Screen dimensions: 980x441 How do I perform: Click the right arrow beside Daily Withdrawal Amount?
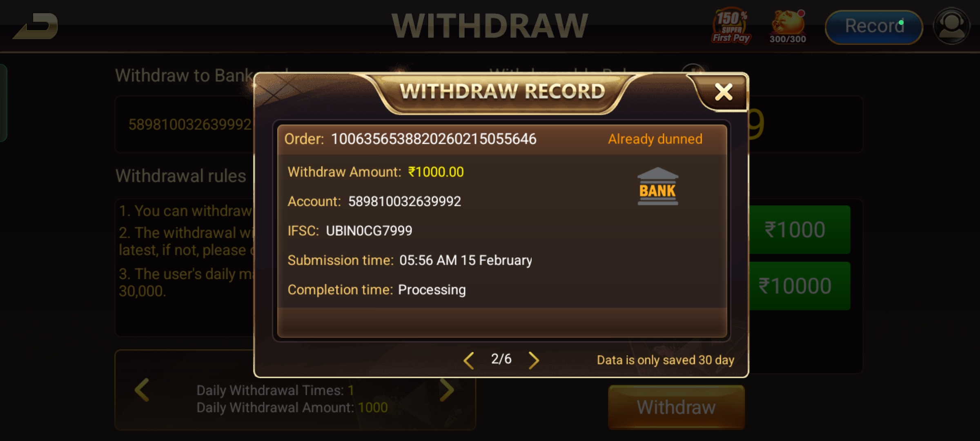pos(447,390)
